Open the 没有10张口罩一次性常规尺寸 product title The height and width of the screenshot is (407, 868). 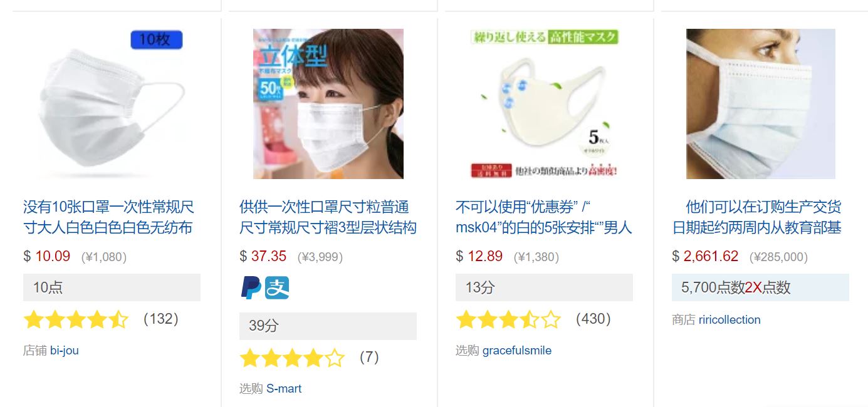point(108,217)
